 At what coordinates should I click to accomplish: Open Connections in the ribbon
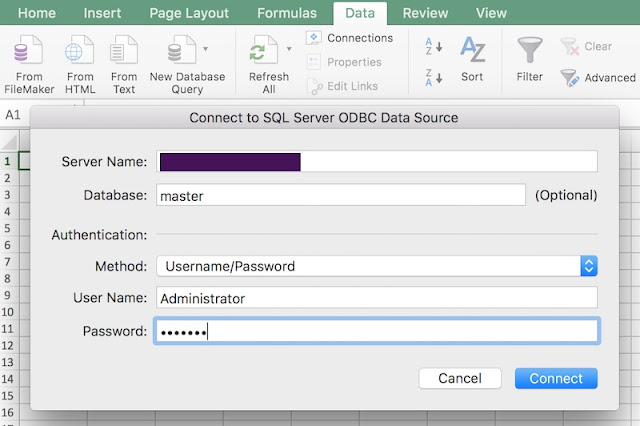pos(349,38)
